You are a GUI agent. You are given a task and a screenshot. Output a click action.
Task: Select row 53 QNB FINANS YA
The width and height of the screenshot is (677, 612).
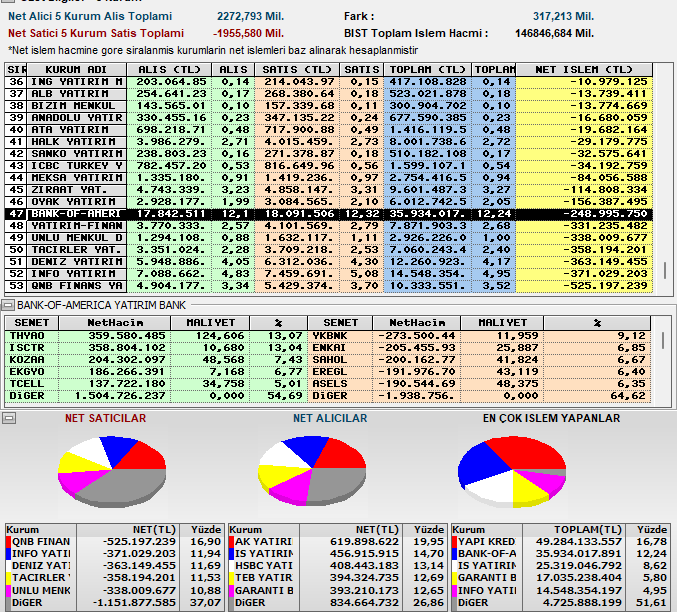point(329,286)
